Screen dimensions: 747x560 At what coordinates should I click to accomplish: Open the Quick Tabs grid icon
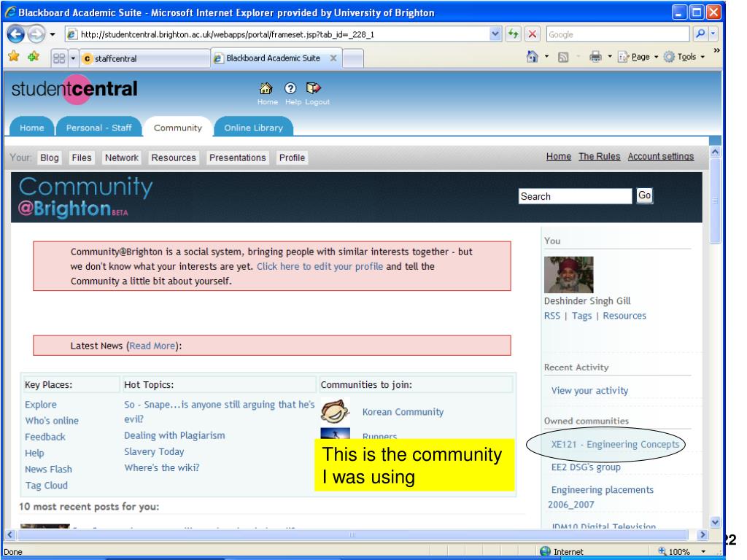click(59, 58)
